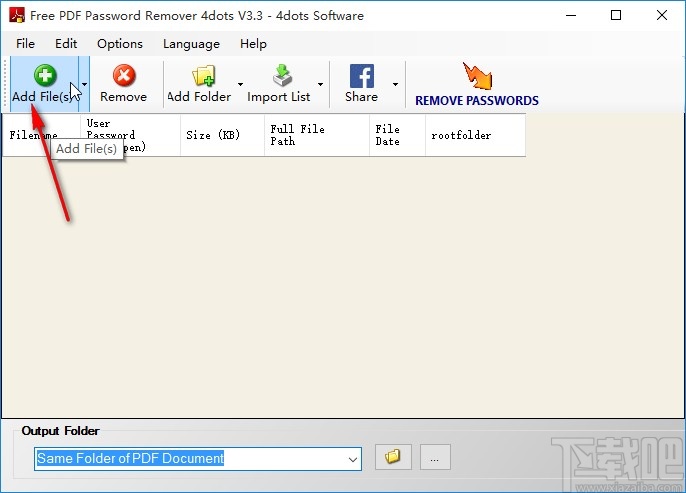Click the rootfolder column header
The width and height of the screenshot is (686, 493).
pyautogui.click(x=475, y=135)
